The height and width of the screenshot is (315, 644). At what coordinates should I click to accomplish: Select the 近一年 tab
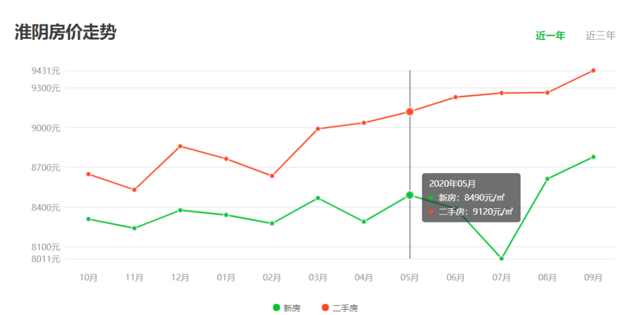tap(550, 36)
